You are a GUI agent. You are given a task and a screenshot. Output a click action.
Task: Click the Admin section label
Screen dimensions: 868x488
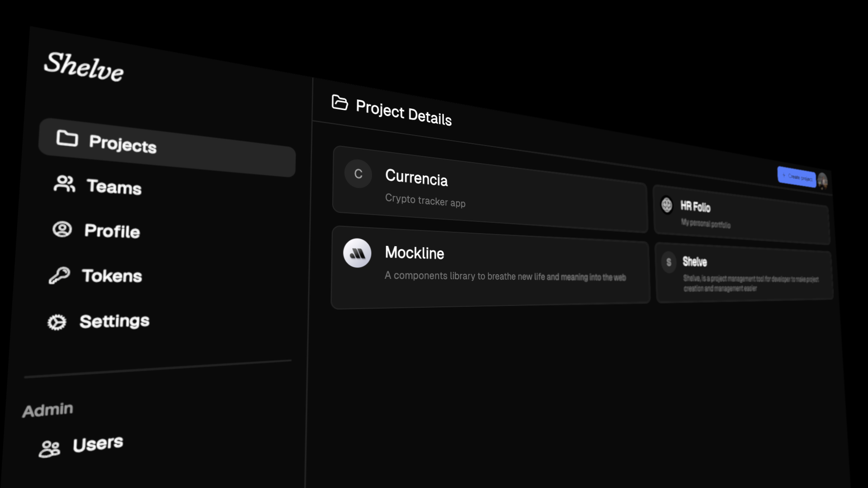pyautogui.click(x=47, y=410)
